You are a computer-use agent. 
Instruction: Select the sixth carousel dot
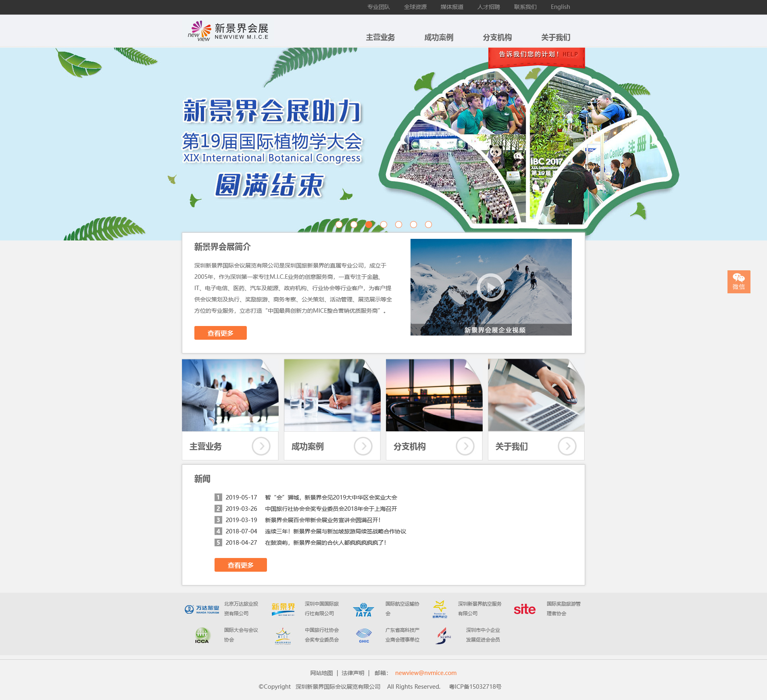tap(413, 224)
